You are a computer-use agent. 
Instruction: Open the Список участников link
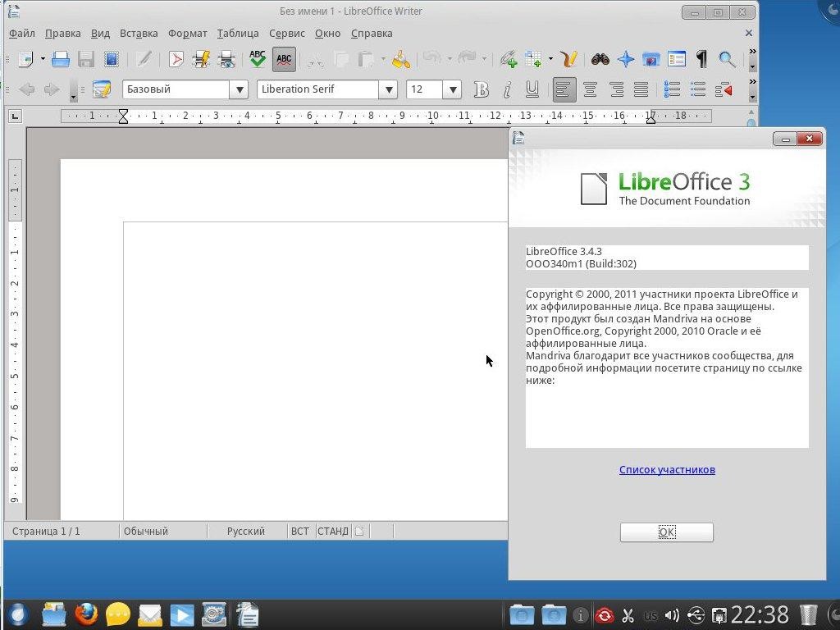(x=667, y=470)
